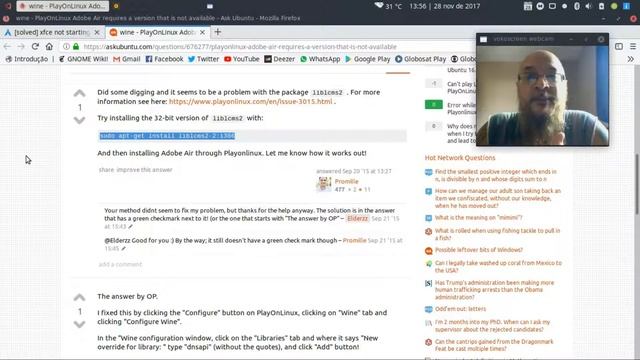Downvote the answer by OP
This screenshot has height=360, width=640.
(80, 324)
